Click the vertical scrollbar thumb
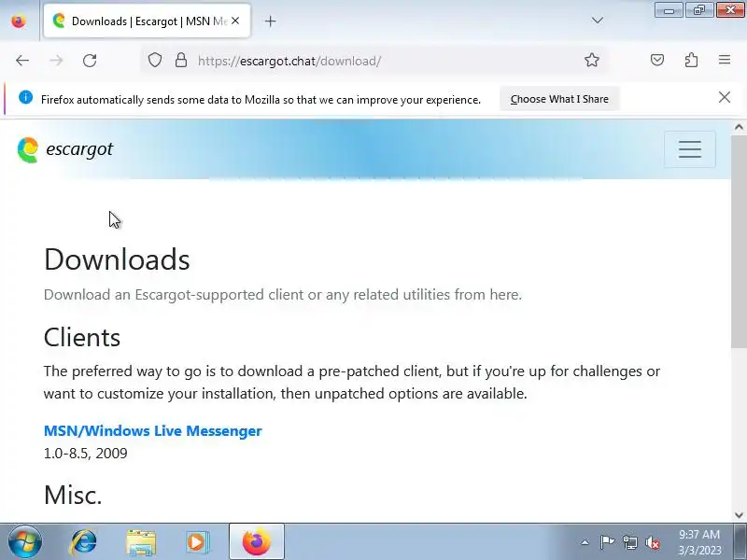Image resolution: width=747 pixels, height=560 pixels. 739,241
